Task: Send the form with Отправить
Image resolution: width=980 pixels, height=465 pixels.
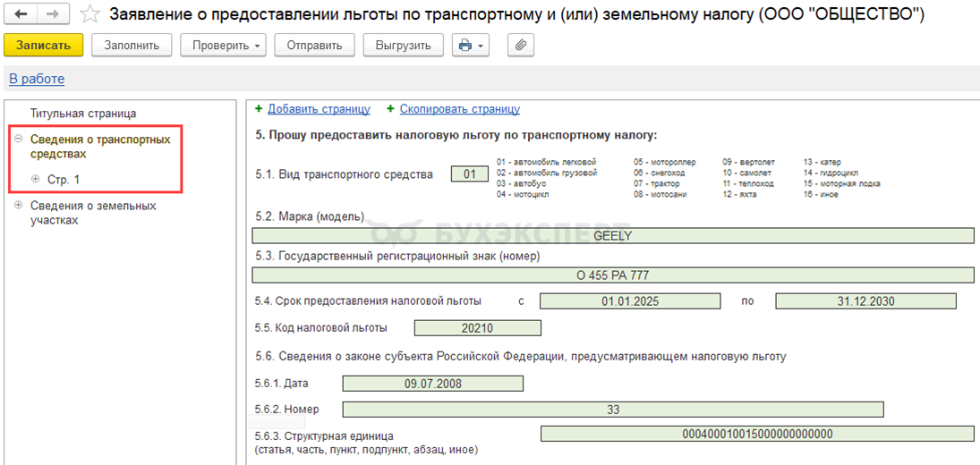Action: (x=315, y=46)
